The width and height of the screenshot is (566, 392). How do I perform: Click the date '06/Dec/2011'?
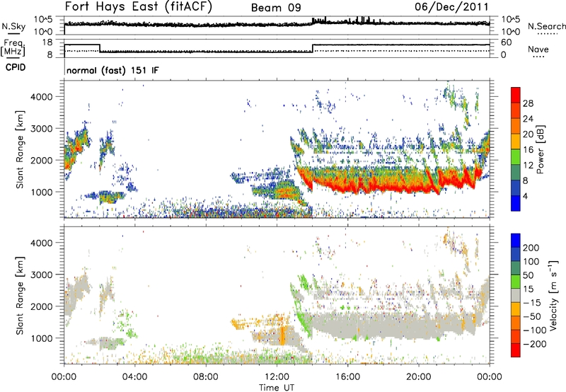coord(451,6)
